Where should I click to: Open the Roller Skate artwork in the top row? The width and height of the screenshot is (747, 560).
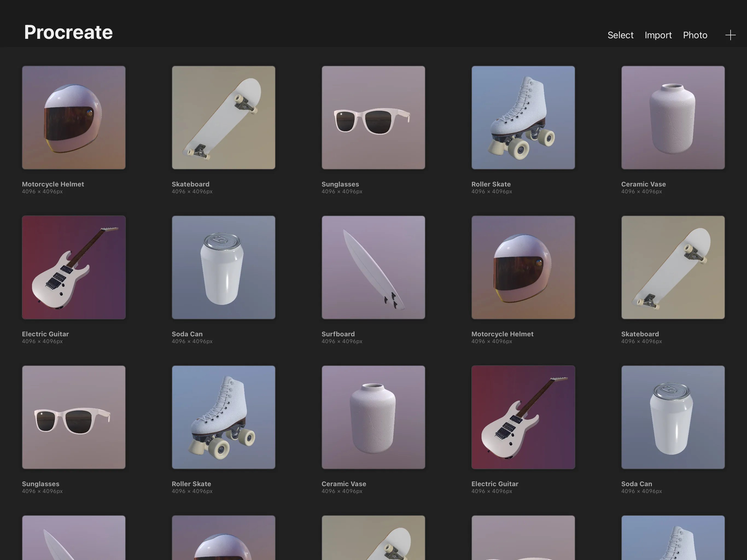pyautogui.click(x=523, y=117)
